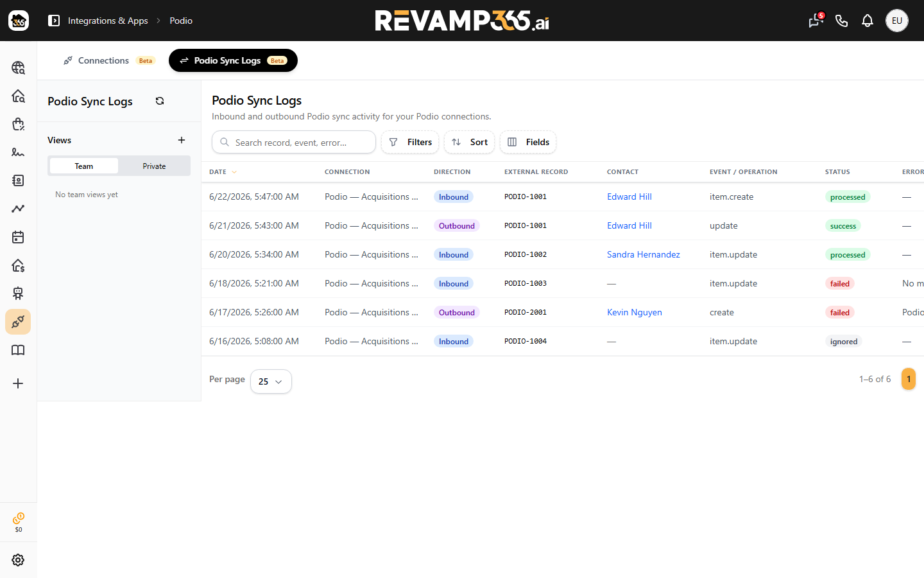
Task: Click the EXTERNAL RECORD column header
Action: coord(536,171)
